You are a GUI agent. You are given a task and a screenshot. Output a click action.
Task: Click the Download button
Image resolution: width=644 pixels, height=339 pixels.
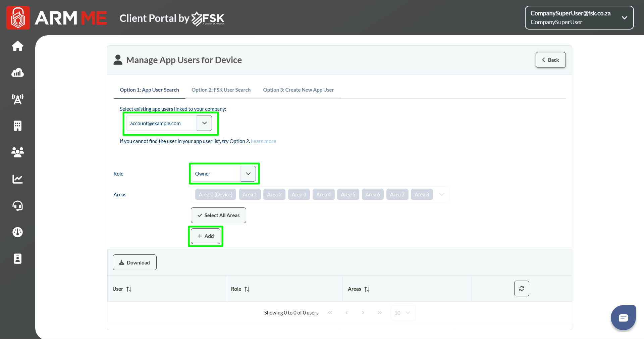135,262
